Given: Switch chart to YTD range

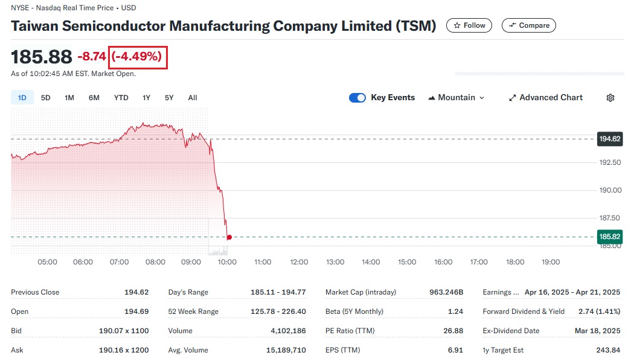Looking at the screenshot, I should (121, 98).
